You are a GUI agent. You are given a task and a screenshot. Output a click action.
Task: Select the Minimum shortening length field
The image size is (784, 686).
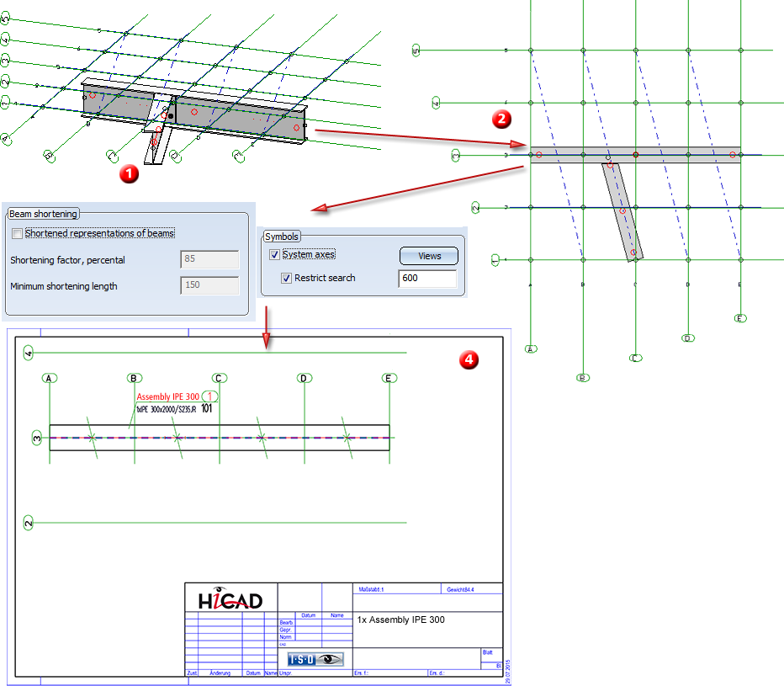tap(209, 286)
